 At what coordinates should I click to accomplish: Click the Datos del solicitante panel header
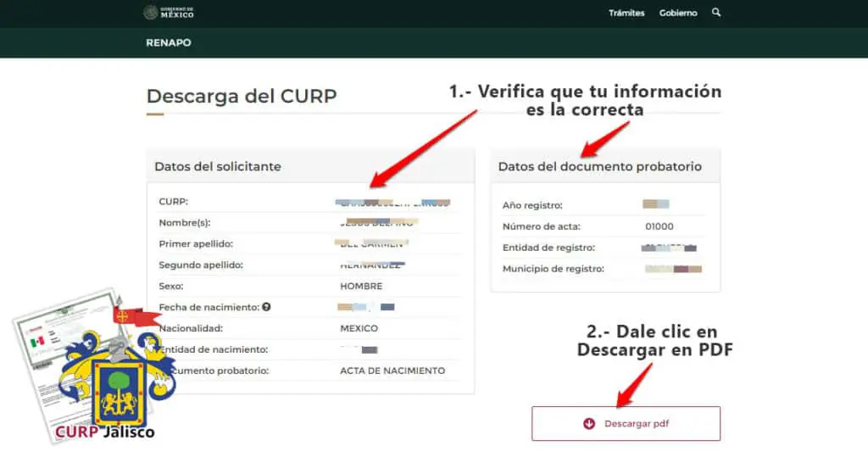tap(310, 166)
